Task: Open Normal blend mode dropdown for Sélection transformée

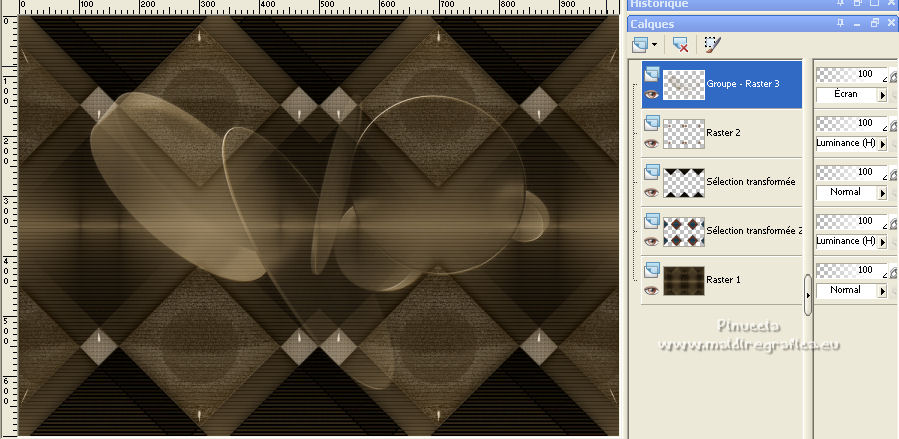Action: (x=882, y=193)
